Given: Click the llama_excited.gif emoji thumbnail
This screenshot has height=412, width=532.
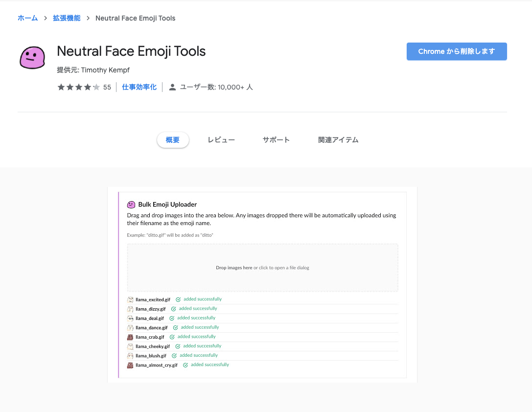Looking at the screenshot, I should [x=130, y=299].
